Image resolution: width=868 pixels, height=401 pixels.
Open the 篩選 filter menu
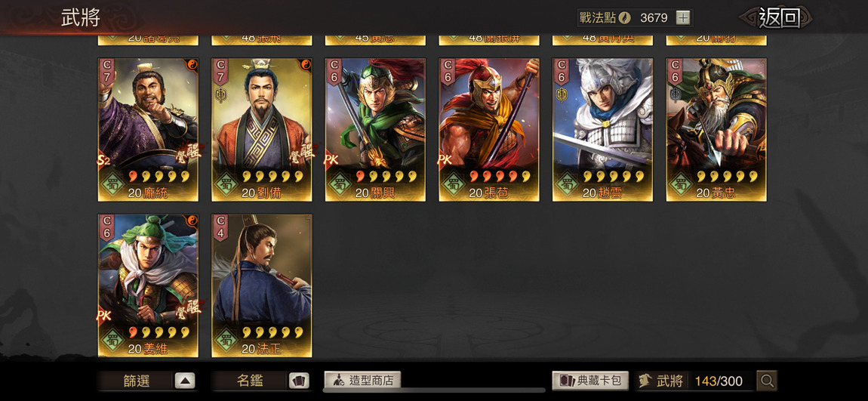(x=136, y=381)
